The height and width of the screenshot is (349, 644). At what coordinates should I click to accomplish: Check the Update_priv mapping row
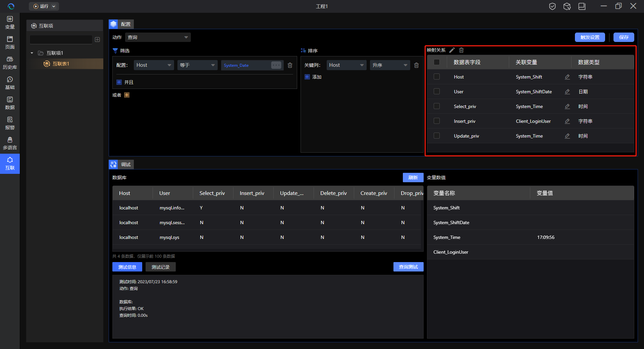[437, 136]
